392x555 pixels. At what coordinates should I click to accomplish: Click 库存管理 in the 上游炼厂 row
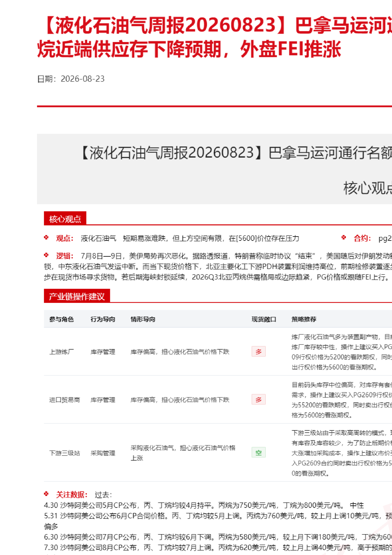[103, 352]
